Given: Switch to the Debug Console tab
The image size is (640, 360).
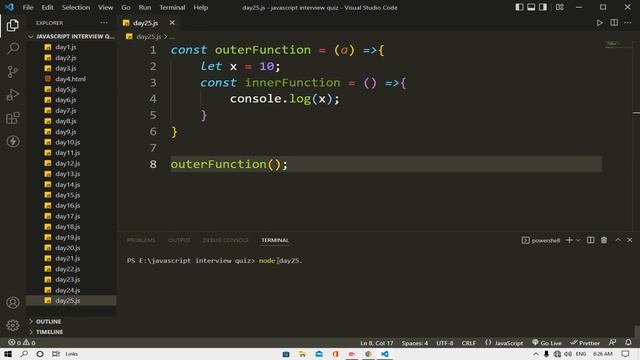Looking at the screenshot, I should 225,240.
